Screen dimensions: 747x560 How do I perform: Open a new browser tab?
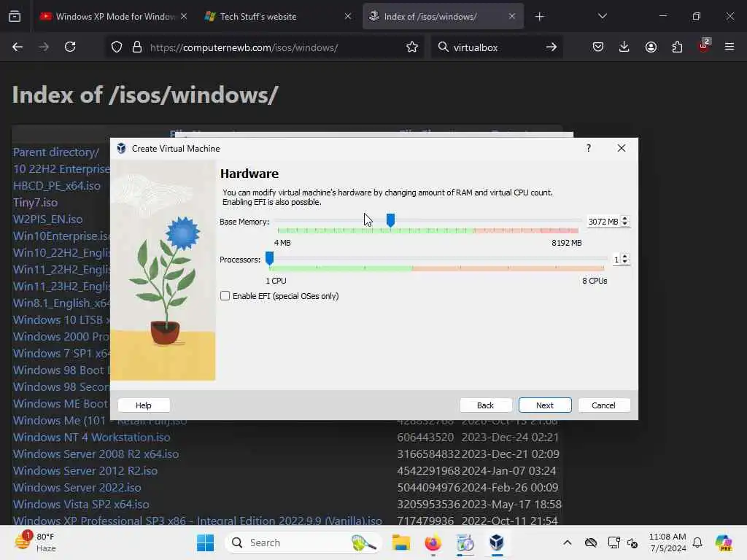(539, 17)
